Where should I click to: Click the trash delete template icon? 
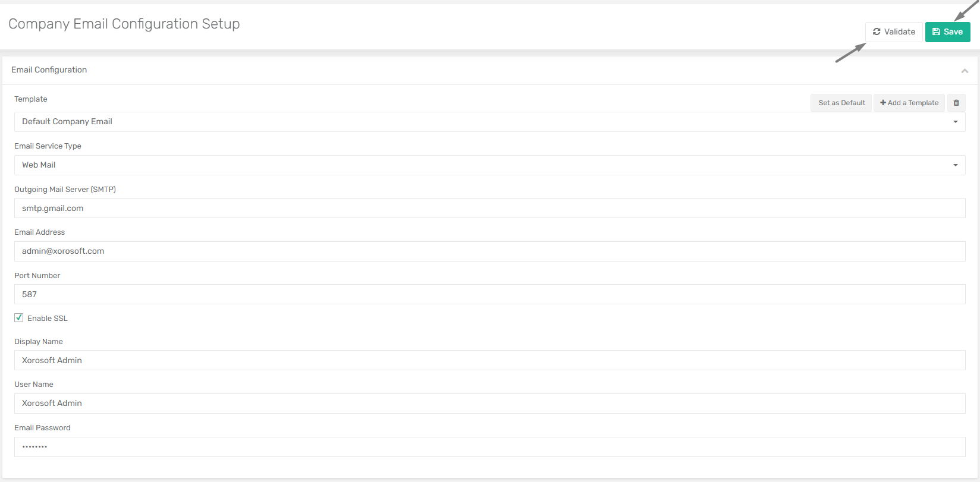(x=956, y=103)
